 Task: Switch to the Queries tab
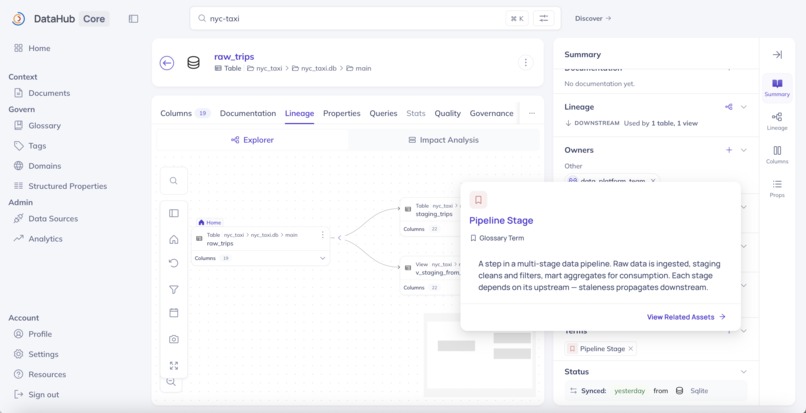pos(383,113)
